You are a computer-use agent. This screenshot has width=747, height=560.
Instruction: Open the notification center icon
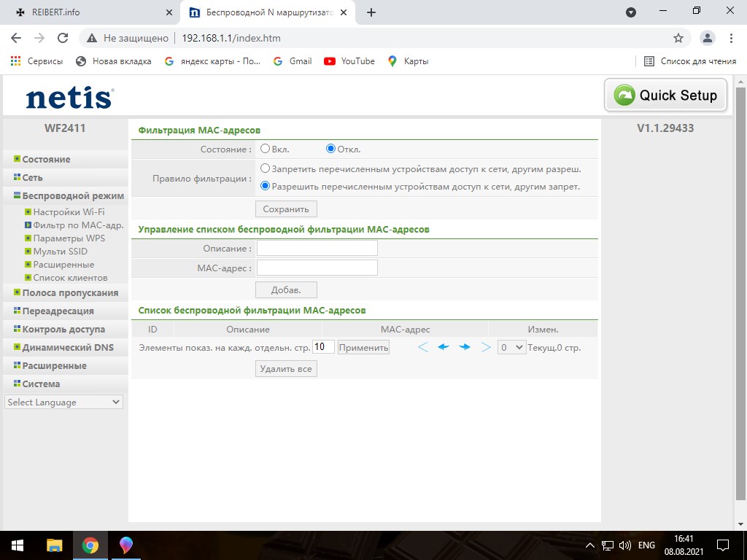pos(723,545)
